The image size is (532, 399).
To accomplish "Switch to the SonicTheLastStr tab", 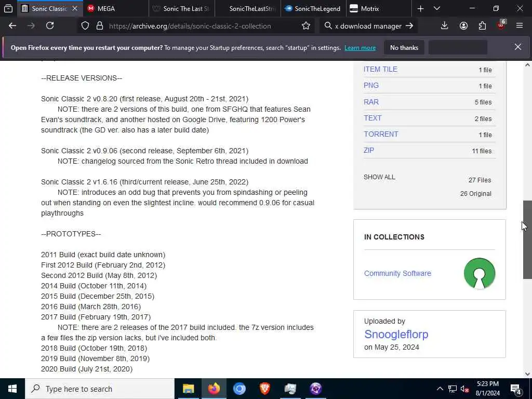I will pyautogui.click(x=248, y=9).
